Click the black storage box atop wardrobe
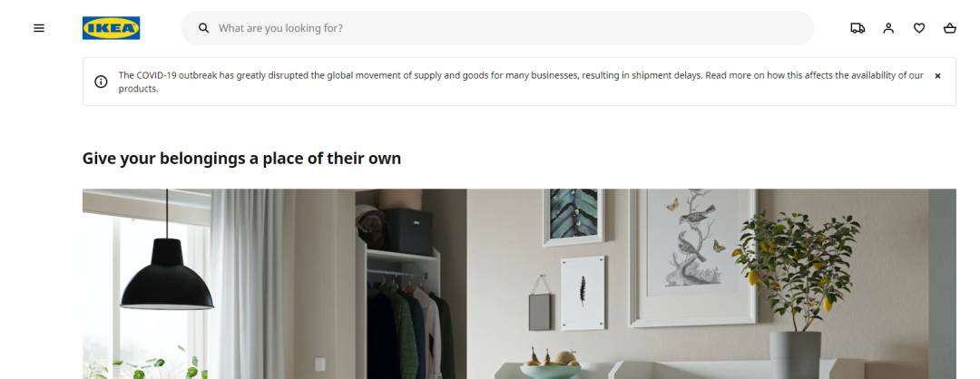Screen dimensions: 980x379 (x=407, y=232)
